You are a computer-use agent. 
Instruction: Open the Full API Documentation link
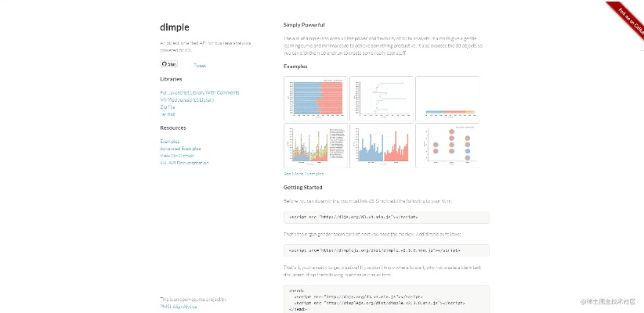tap(184, 163)
